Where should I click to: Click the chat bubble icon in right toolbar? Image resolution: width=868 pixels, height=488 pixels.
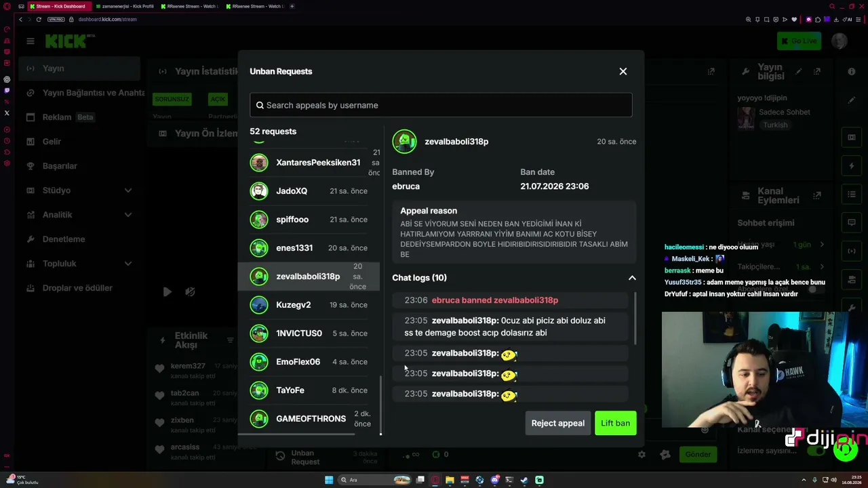pyautogui.click(x=852, y=222)
